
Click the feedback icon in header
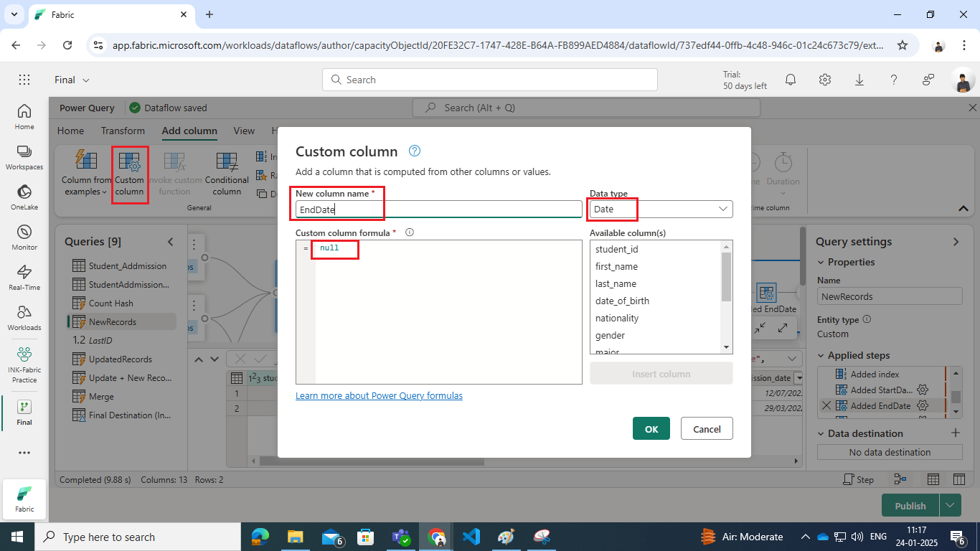[x=928, y=80]
